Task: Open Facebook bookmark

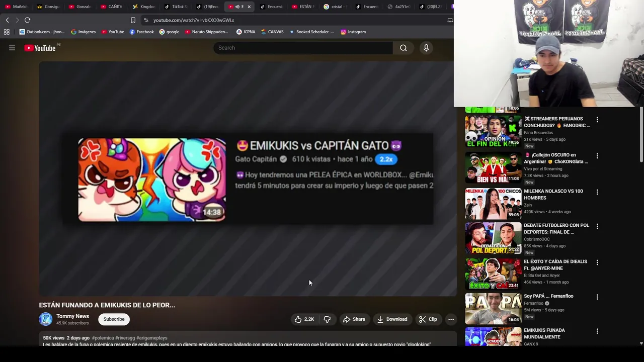Action: click(x=142, y=32)
